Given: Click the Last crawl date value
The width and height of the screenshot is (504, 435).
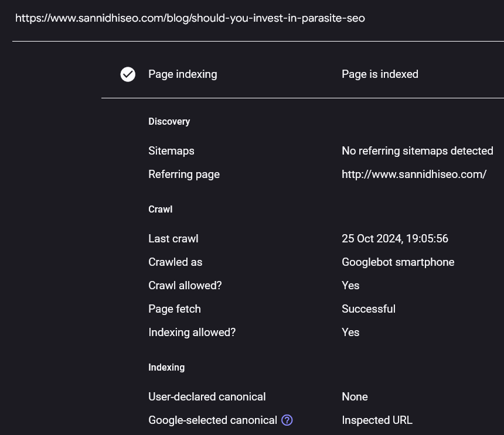Looking at the screenshot, I should click(x=395, y=238).
